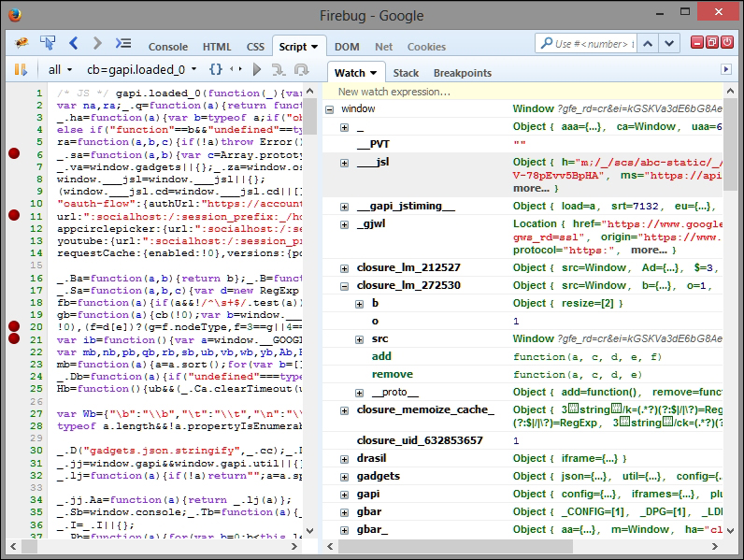Open the command line toggle icon
The image size is (744, 560).
(123, 43)
